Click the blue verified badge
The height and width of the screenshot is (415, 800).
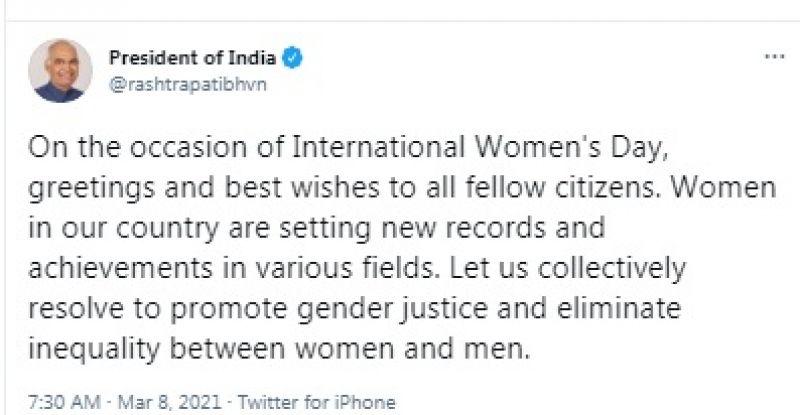[290, 58]
